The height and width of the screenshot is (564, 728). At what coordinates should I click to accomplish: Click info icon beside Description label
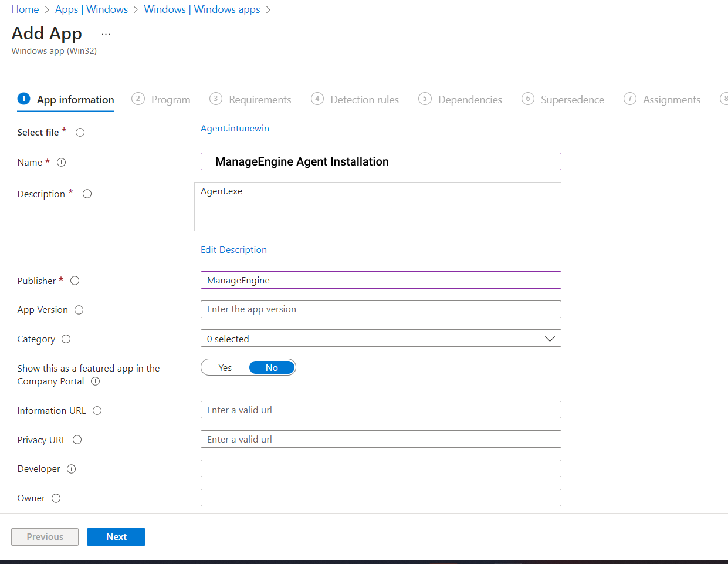(x=87, y=194)
